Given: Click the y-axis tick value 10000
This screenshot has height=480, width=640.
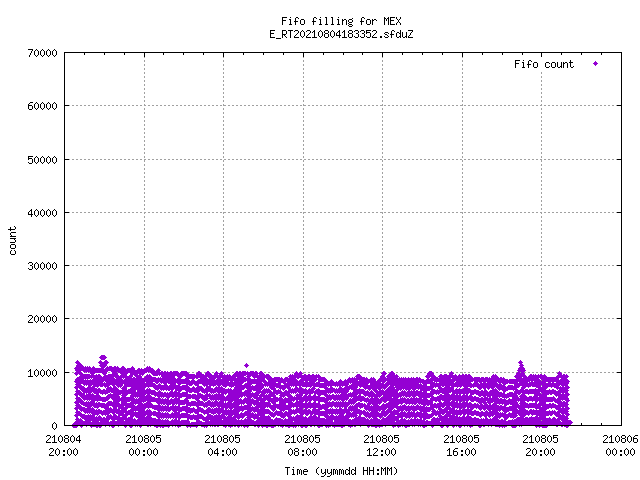Looking at the screenshot, I should [42, 373].
